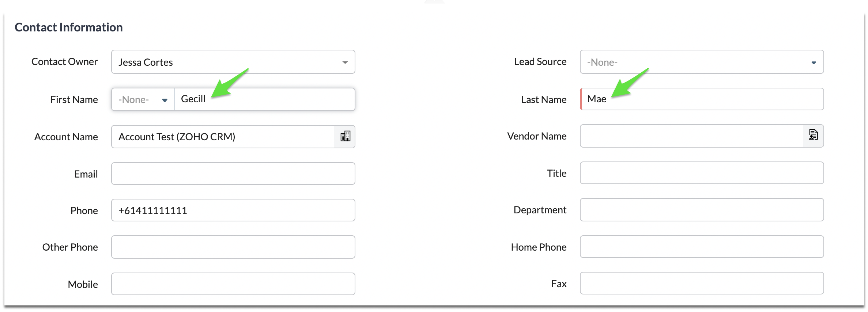The width and height of the screenshot is (868, 312).
Task: Click the Last Name field containing Mae
Action: click(702, 99)
